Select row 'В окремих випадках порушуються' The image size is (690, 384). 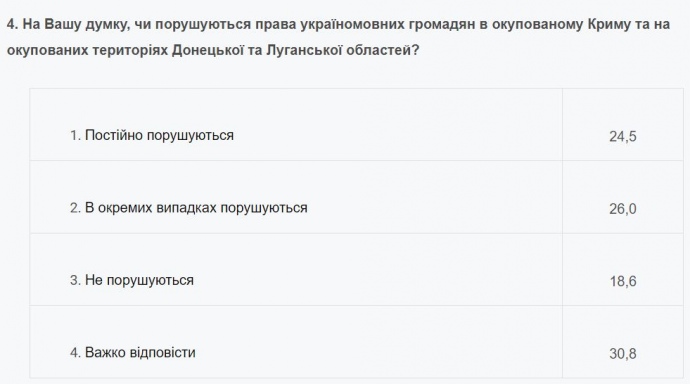[x=356, y=197]
